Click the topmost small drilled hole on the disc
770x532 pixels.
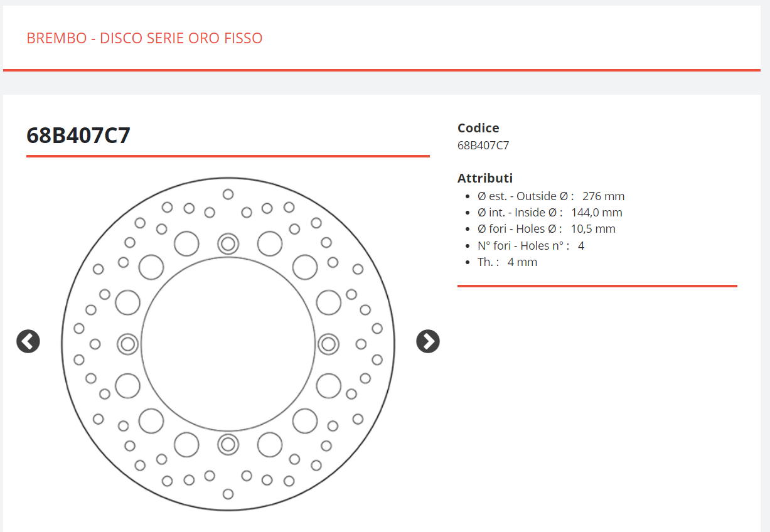pyautogui.click(x=228, y=194)
